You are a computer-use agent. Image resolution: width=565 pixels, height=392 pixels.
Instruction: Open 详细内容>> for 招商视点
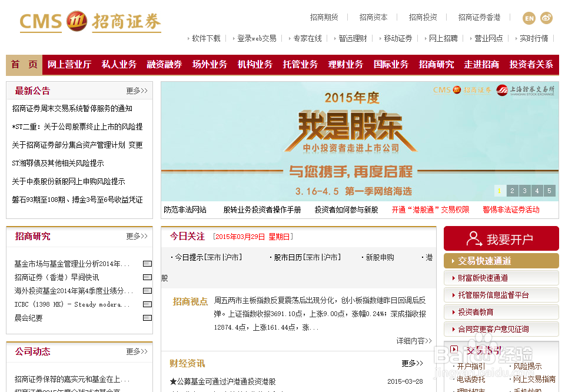[x=414, y=341]
